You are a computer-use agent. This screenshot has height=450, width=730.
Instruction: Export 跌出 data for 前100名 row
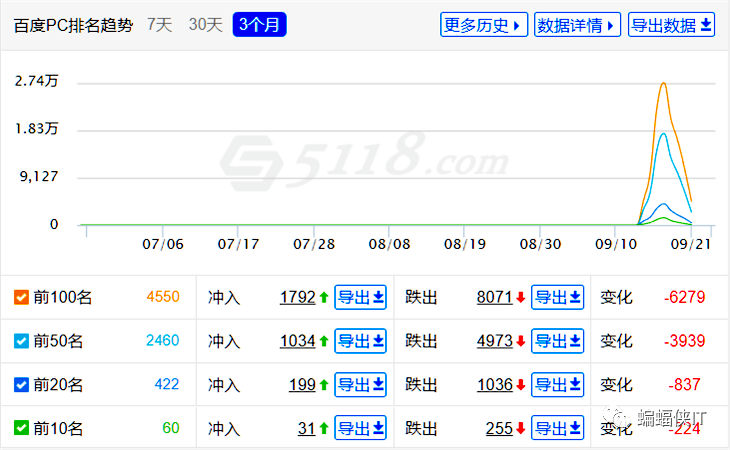557,297
